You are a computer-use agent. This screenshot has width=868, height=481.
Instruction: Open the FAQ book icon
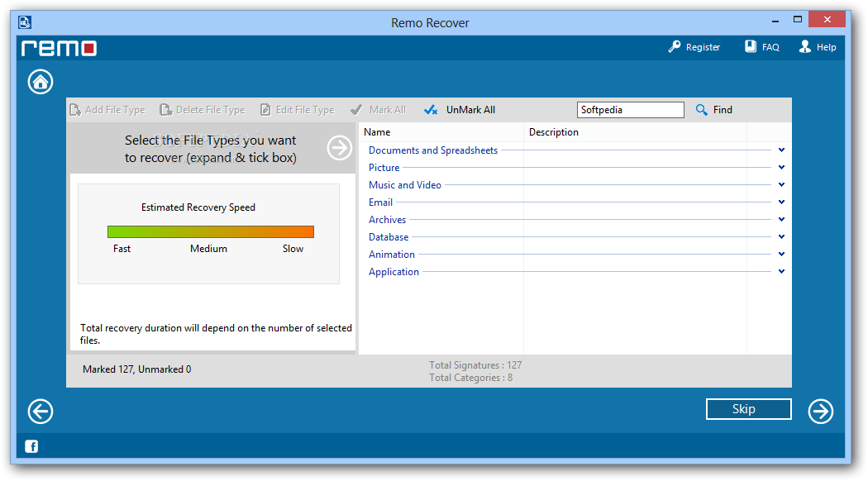click(x=750, y=46)
